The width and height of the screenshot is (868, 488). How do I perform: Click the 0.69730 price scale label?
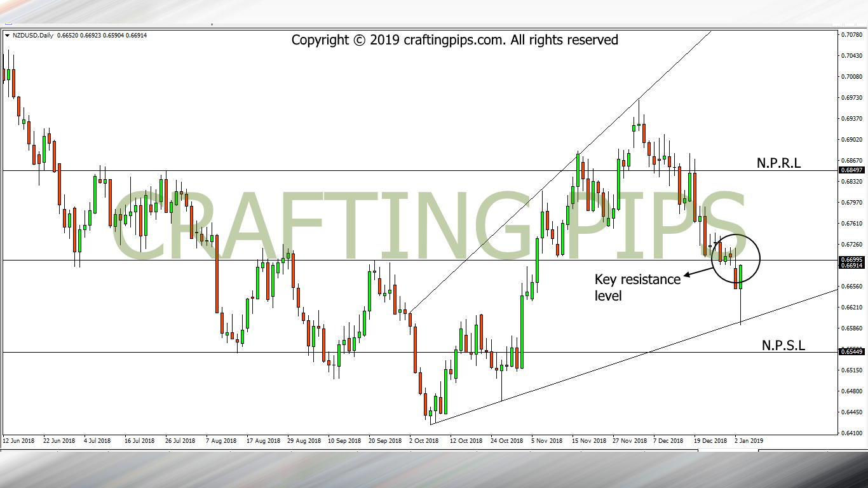(851, 97)
